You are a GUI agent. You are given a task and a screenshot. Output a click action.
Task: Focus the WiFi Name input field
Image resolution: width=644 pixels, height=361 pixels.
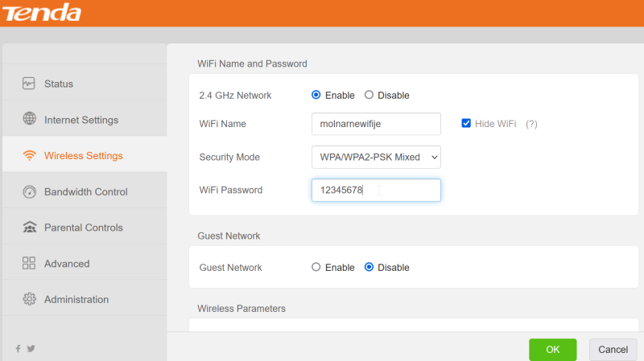pos(376,124)
